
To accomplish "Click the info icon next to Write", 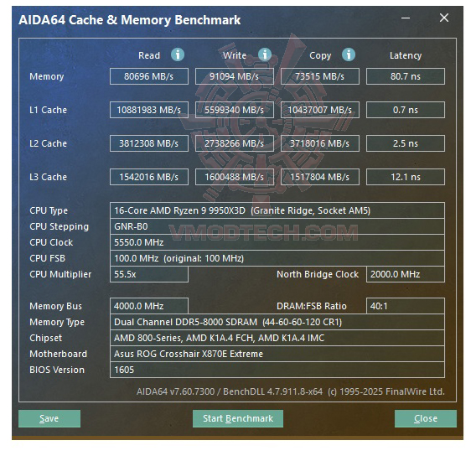I will 265,55.
